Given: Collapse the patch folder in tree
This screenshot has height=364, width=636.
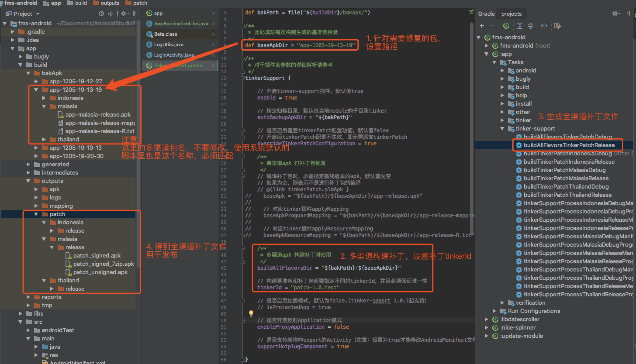Looking at the screenshot, I should click(36, 214).
